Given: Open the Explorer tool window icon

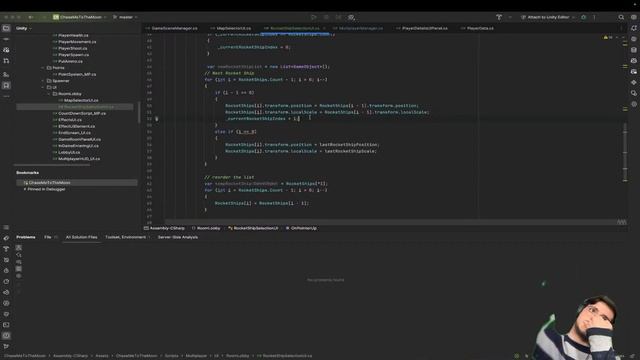Looking at the screenshot, I should [6, 28].
